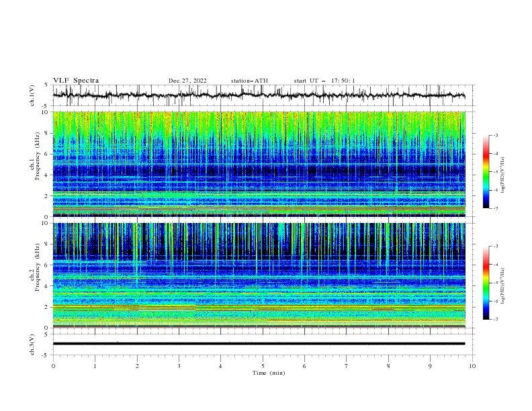Screen dimensions: 532x411
Task: Click the "5" voltage tick on ch.3(V) axis
Action: [x=47, y=334]
